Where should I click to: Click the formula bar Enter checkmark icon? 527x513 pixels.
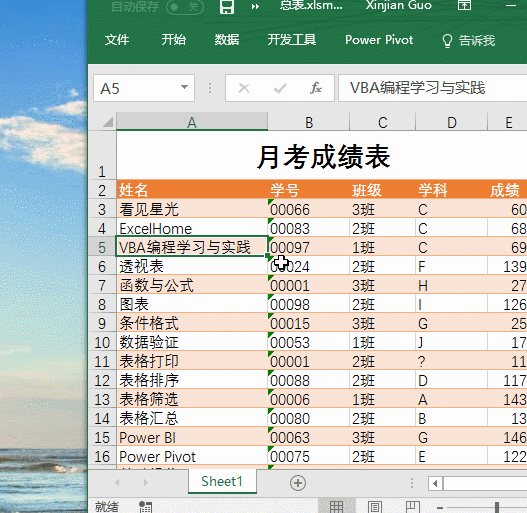click(x=280, y=88)
